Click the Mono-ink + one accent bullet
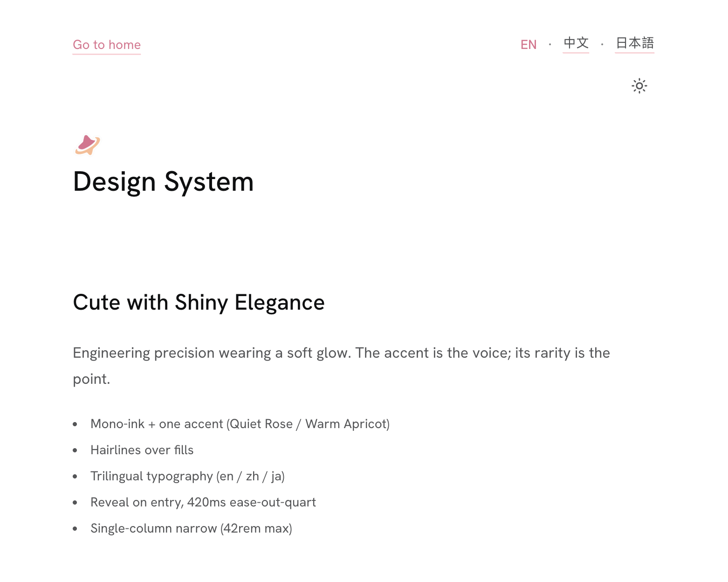This screenshot has width=728, height=582. (240, 424)
